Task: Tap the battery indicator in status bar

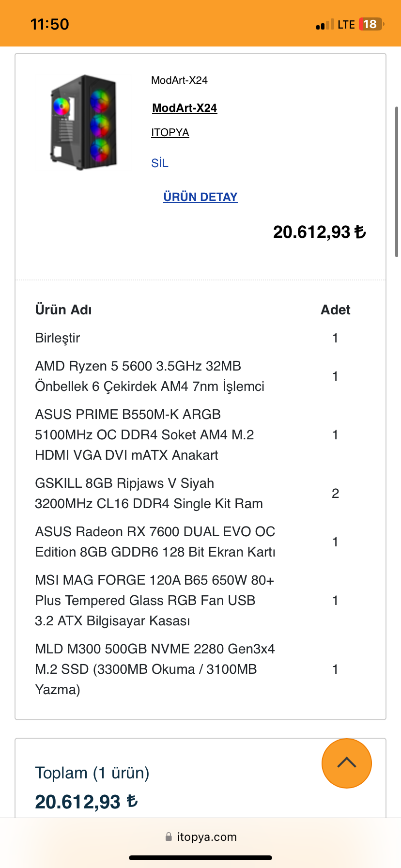Action: [x=370, y=24]
